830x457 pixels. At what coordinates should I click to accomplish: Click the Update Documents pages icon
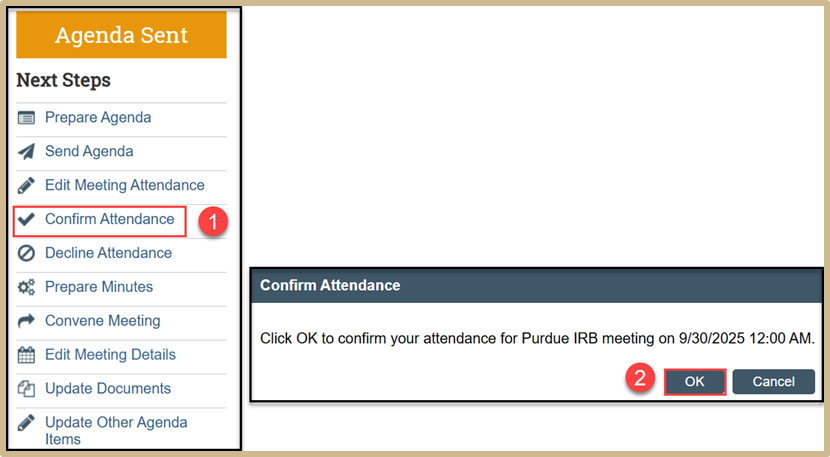pos(27,389)
